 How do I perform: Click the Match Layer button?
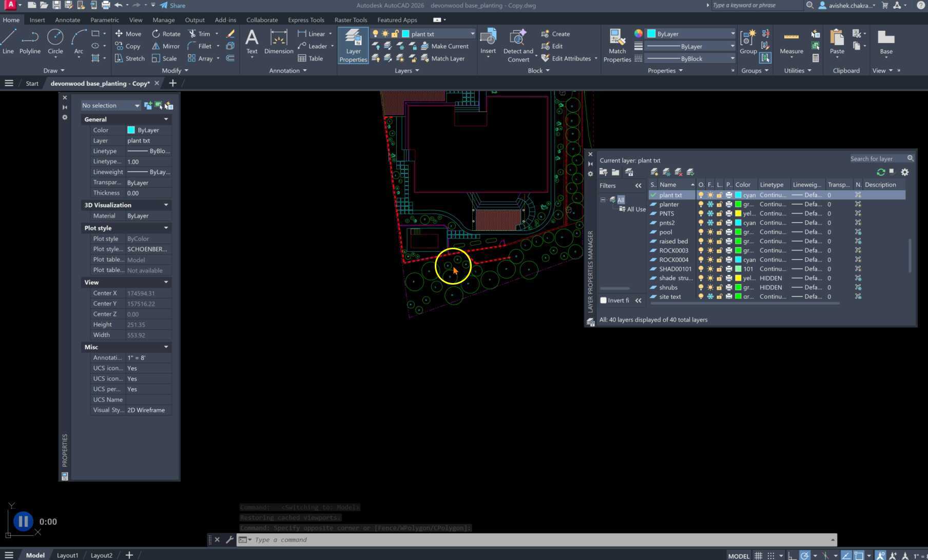click(442, 58)
